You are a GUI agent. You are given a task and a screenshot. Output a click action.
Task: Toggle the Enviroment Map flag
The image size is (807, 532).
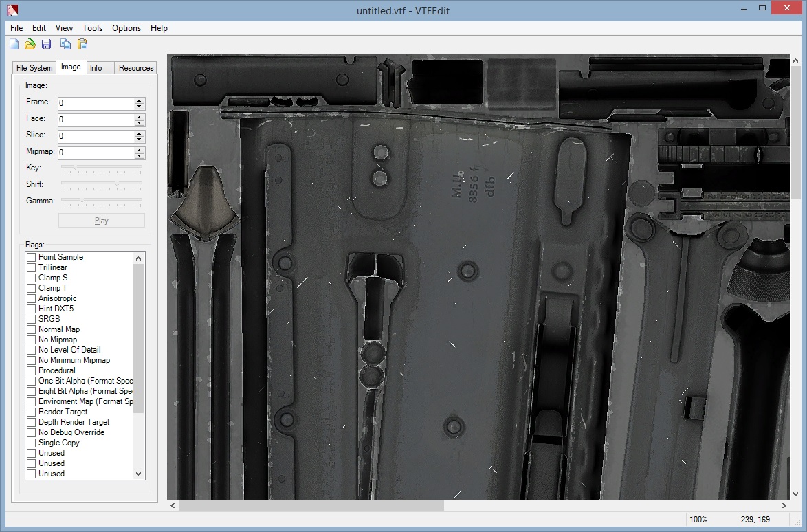coord(32,401)
